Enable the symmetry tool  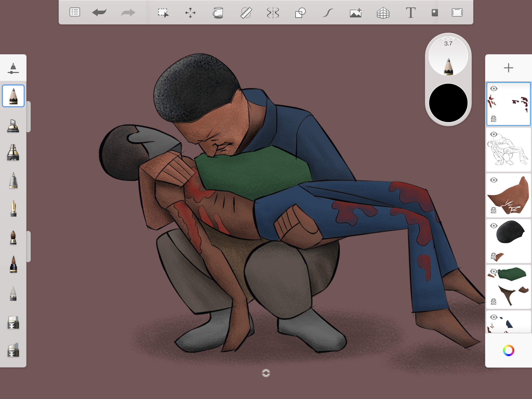[x=273, y=12]
